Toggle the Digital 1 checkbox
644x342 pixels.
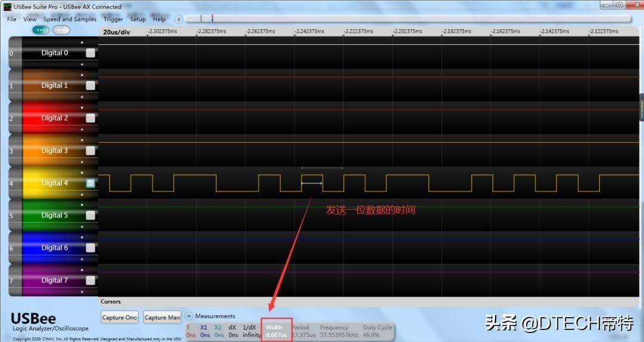(91, 85)
